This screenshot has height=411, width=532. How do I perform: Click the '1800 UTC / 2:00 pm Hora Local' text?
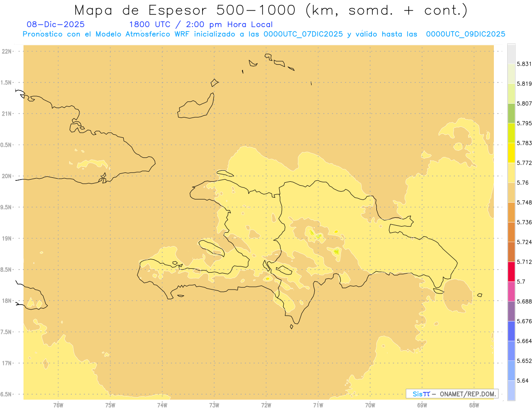tap(201, 25)
